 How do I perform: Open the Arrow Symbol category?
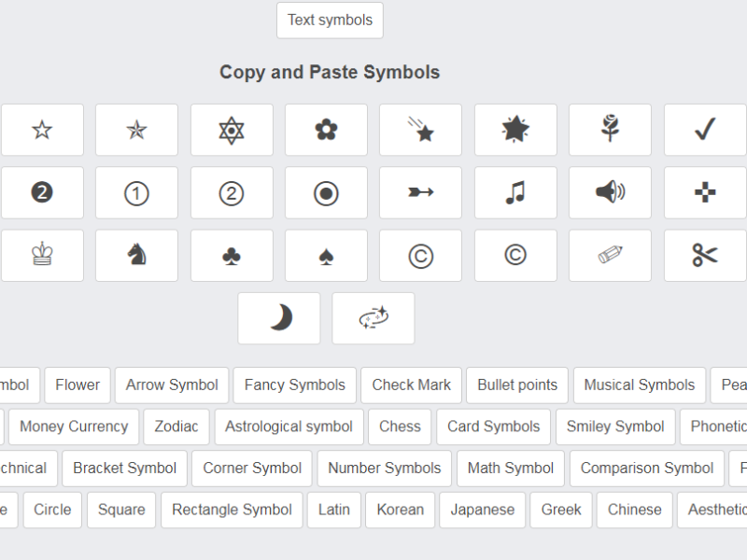tap(172, 385)
